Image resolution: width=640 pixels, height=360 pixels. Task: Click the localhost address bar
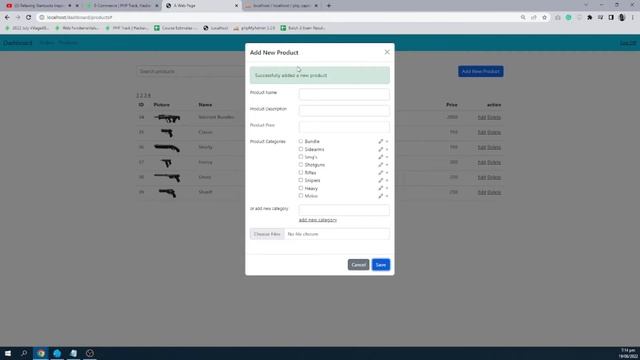point(278,18)
